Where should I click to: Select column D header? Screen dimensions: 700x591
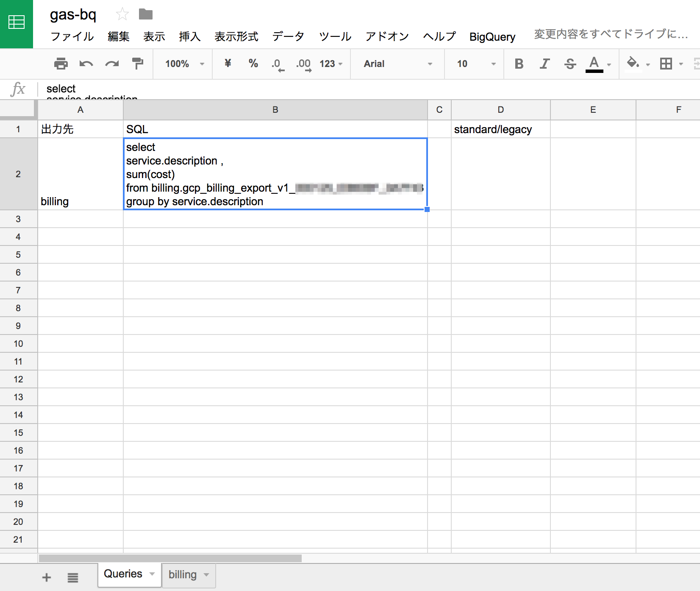click(501, 110)
